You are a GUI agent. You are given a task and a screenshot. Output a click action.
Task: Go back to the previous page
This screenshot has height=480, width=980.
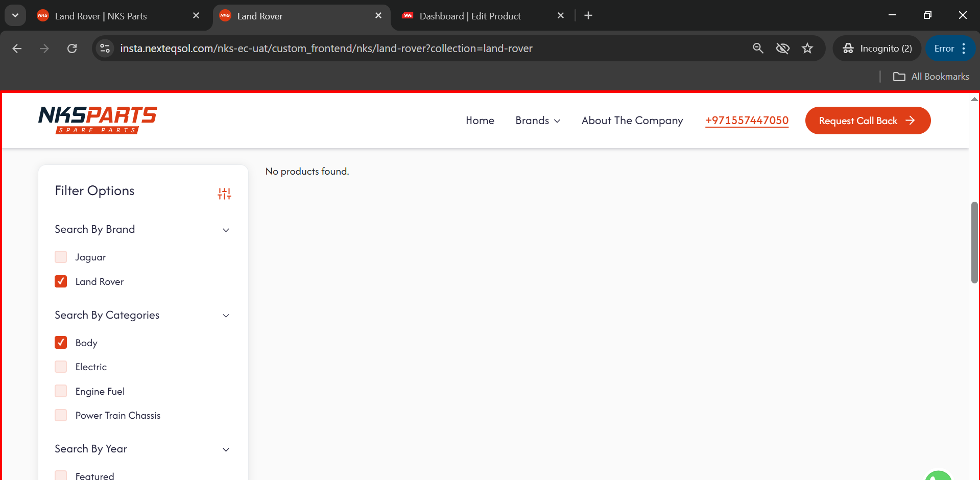pyautogui.click(x=17, y=49)
